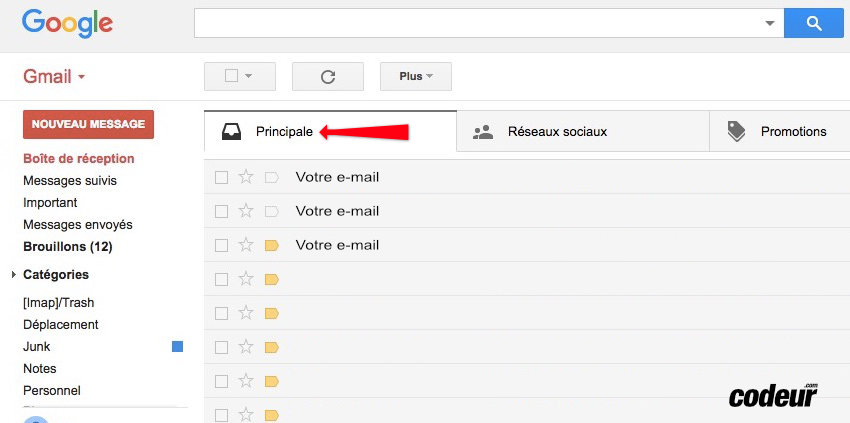The height and width of the screenshot is (423, 850).
Task: Click the refresh inbox icon
Action: (x=327, y=76)
